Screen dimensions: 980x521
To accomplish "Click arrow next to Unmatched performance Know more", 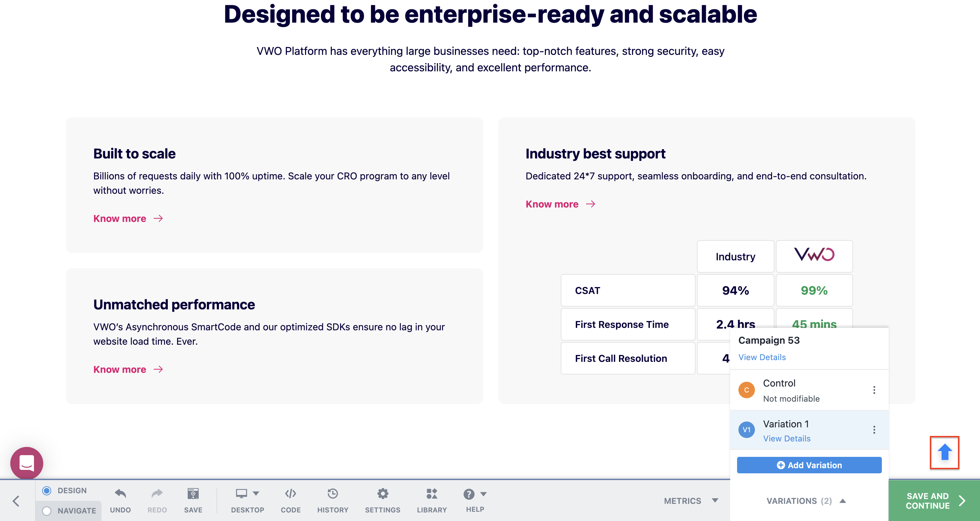I will point(158,369).
